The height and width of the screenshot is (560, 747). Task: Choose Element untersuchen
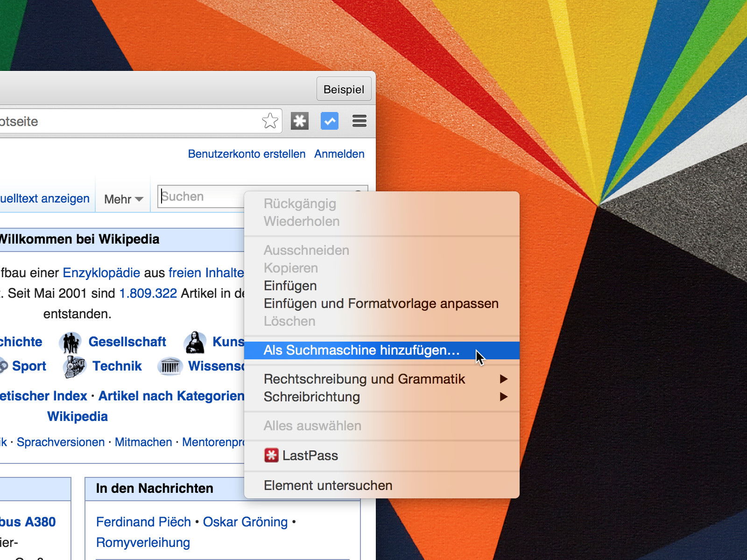coord(382,485)
